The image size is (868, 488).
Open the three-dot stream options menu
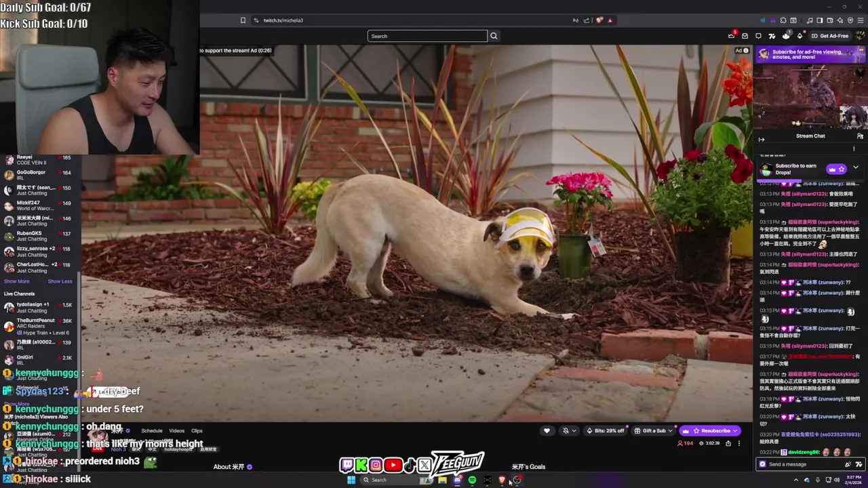tap(739, 443)
